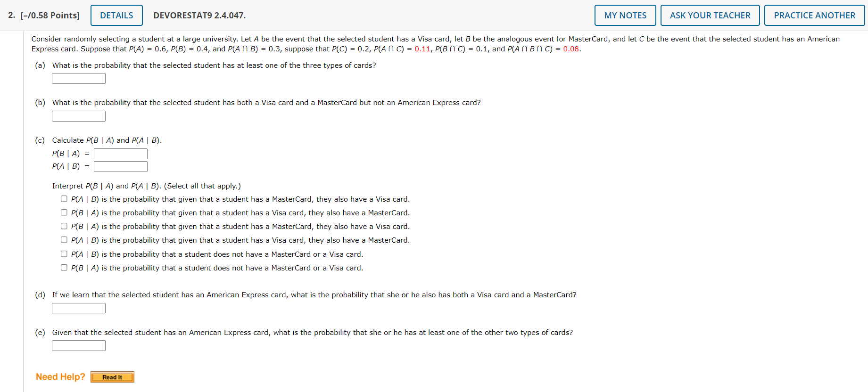Click the P(B | A) answer box
The image size is (868, 392).
(120, 153)
